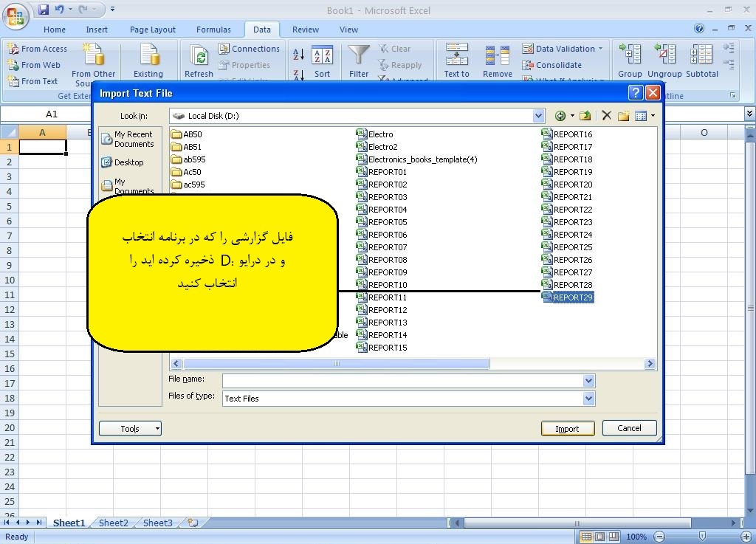Expand the Files of type dropdown
756x544 pixels.
pyautogui.click(x=588, y=398)
